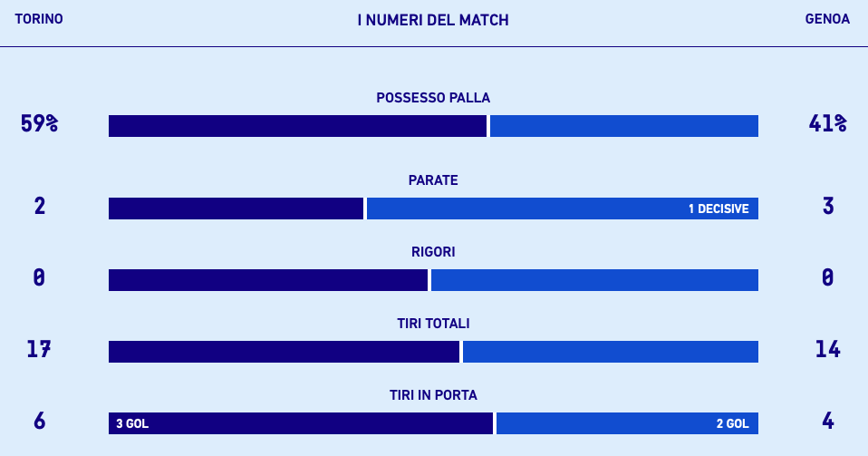Viewport: 868px width, 456px height.
Task: Click the TIRI IN PORTA label
Action: (433, 395)
